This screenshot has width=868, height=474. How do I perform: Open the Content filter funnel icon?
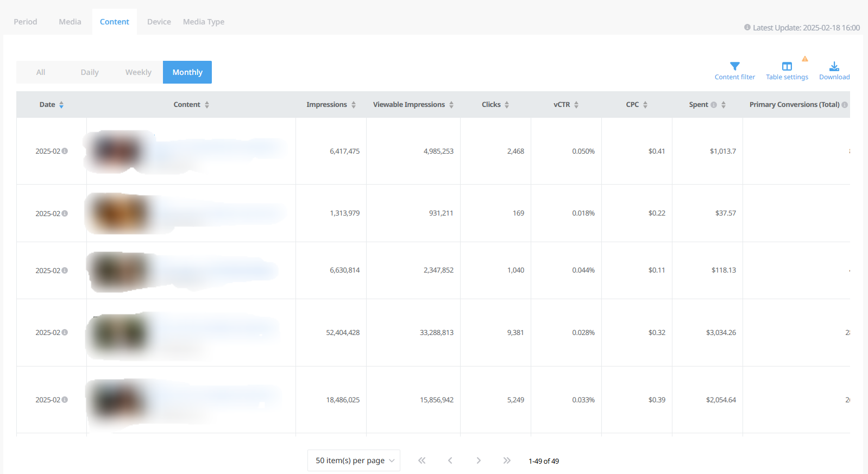click(x=734, y=66)
